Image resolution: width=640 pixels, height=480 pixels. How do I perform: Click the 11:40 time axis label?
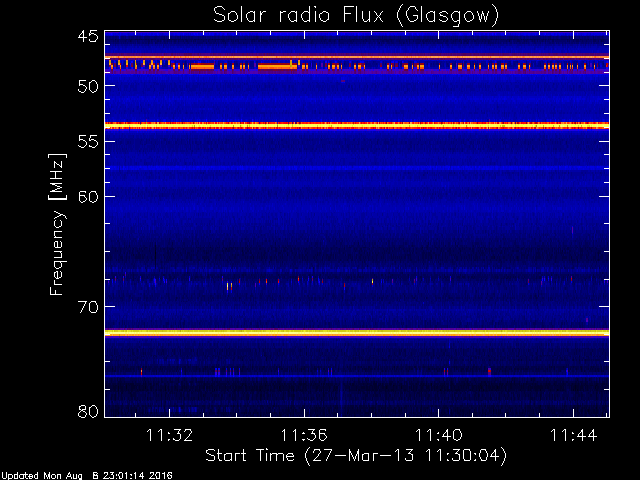coord(439,436)
